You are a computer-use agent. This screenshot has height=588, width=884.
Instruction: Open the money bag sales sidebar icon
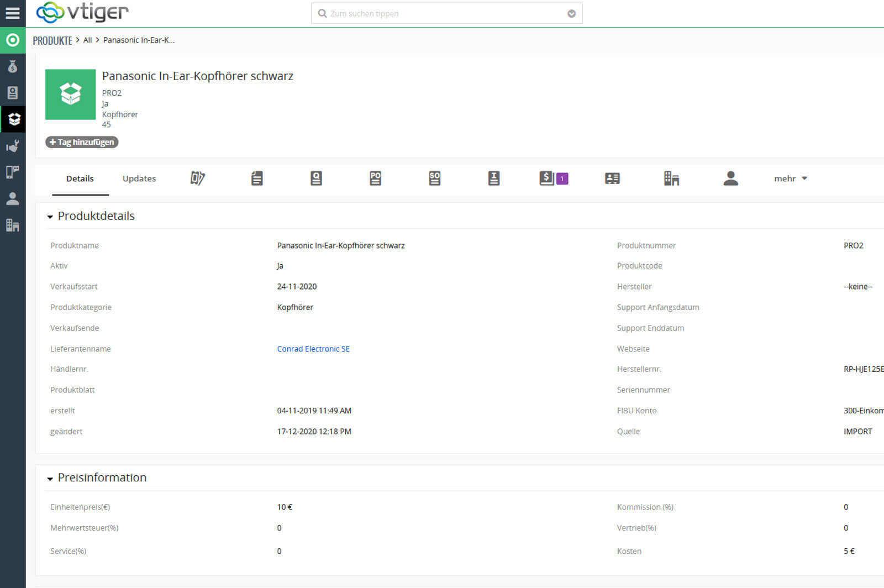pos(12,67)
